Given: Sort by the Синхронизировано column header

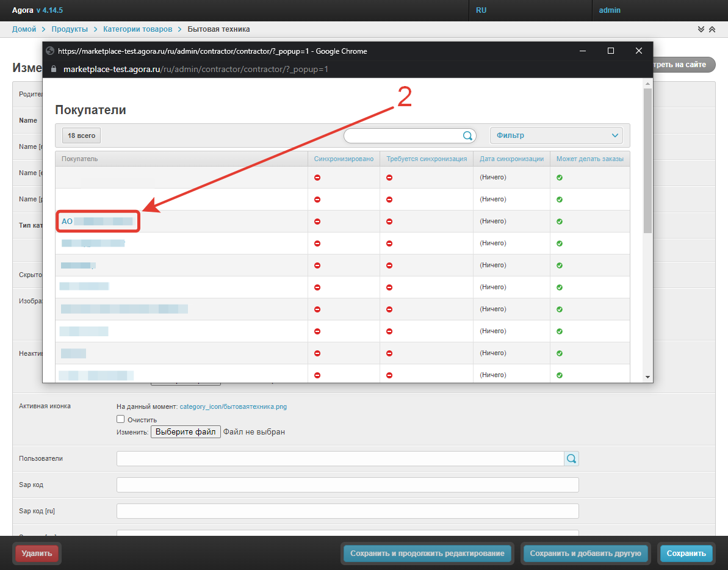Looking at the screenshot, I should click(x=344, y=159).
